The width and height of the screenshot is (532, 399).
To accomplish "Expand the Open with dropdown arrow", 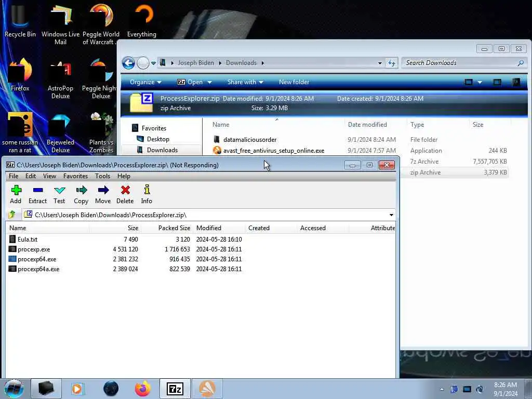I will pos(210,82).
